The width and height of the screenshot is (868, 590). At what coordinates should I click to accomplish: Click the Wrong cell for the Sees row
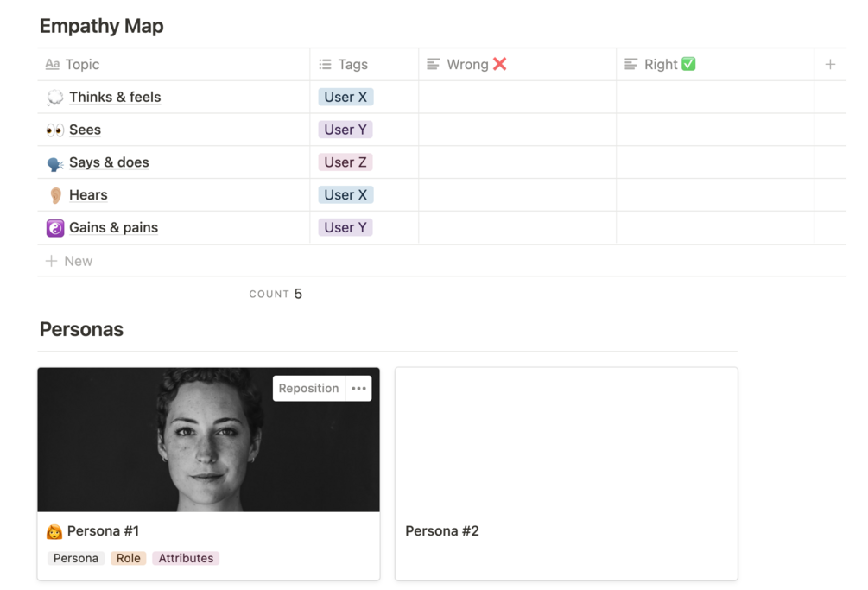click(516, 130)
